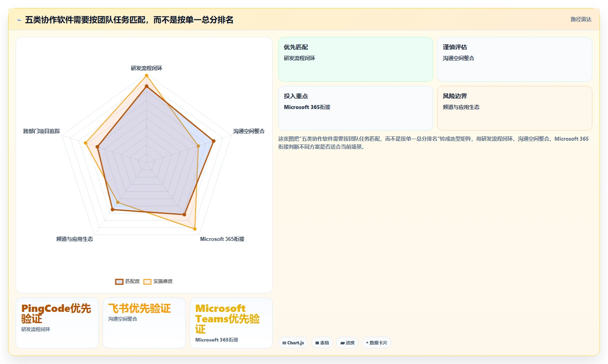Open the 风险边界 card
This screenshot has height=364, width=608.
tap(515, 108)
